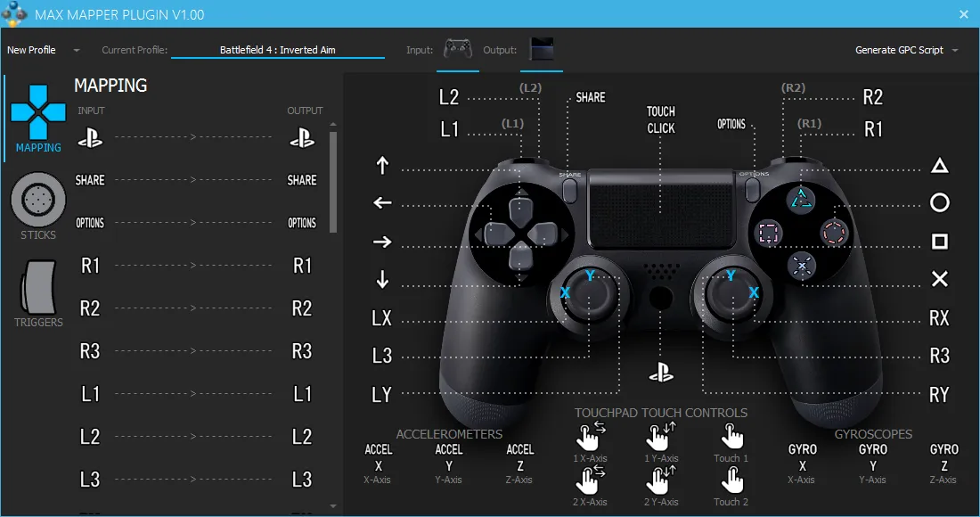Select the SHARE output mapping entry
Image resolution: width=980 pixels, height=517 pixels.
coord(302,180)
